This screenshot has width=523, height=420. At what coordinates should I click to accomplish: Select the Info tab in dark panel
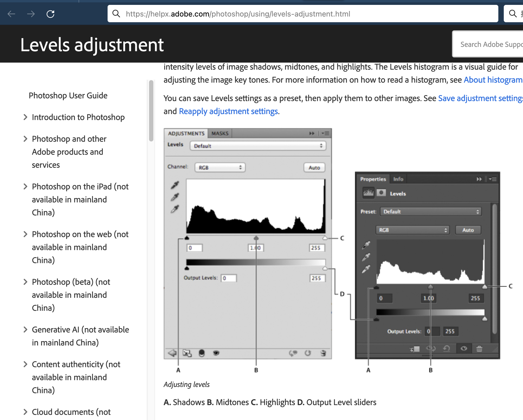point(398,179)
